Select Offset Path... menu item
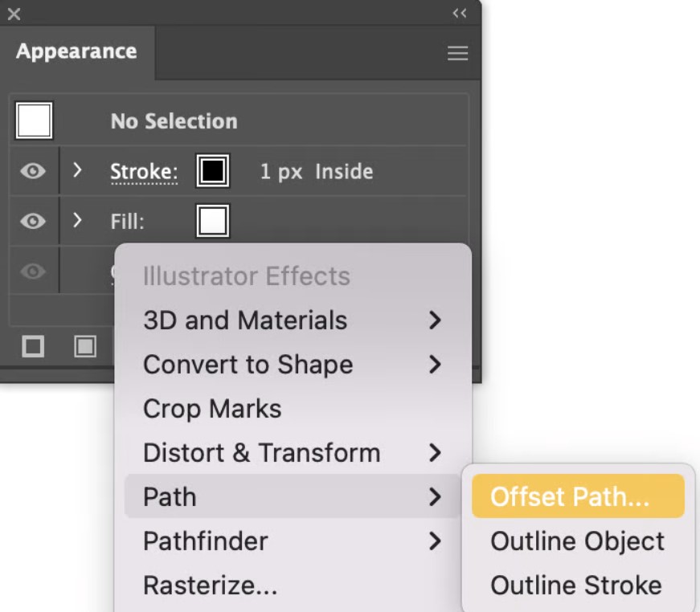 [x=578, y=496]
